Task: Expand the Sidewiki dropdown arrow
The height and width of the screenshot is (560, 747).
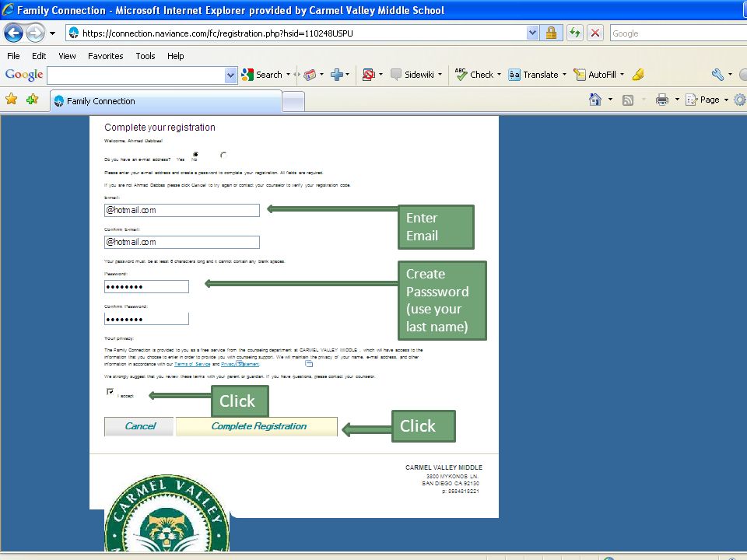Action: click(440, 75)
